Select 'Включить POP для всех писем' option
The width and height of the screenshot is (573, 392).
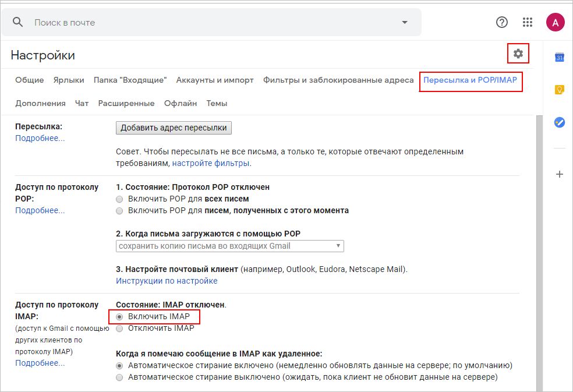[x=120, y=199]
